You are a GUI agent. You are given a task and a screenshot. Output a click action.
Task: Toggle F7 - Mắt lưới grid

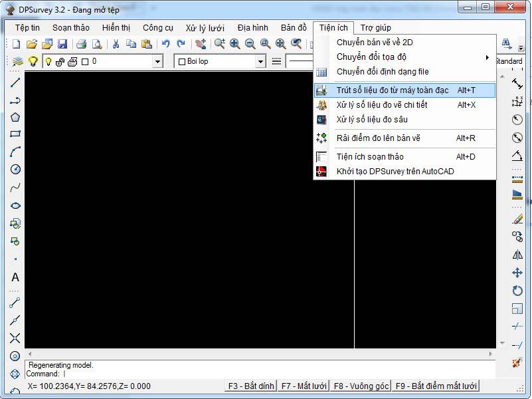coord(304,386)
